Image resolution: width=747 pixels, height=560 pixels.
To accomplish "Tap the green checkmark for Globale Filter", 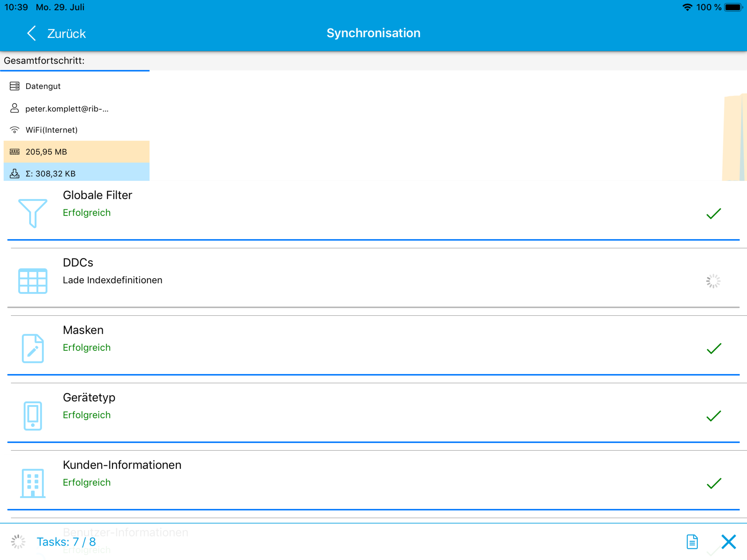I will [x=714, y=214].
